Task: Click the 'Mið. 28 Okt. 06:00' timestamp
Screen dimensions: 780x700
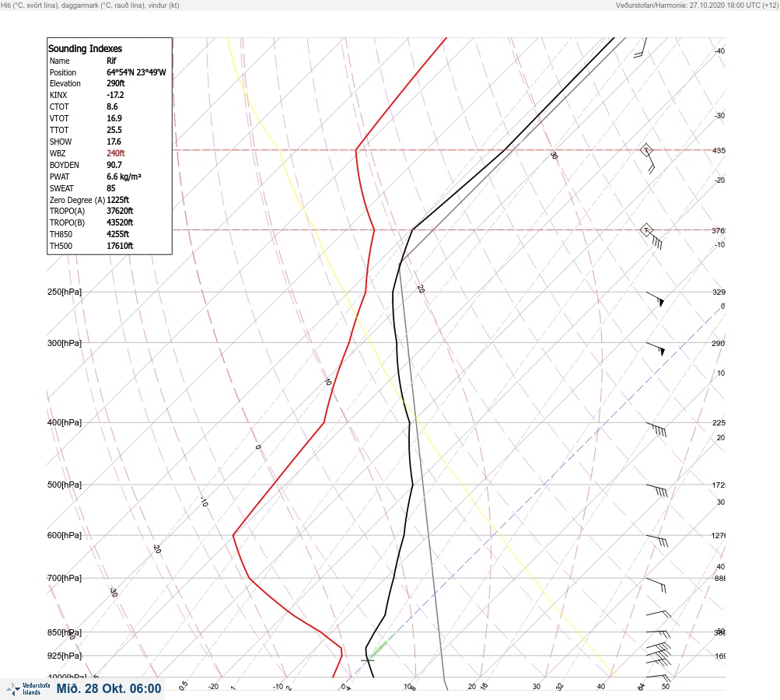Action: point(109,688)
